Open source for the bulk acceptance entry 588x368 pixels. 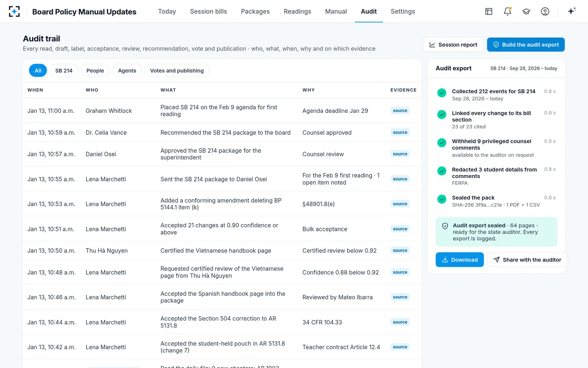[x=400, y=229]
